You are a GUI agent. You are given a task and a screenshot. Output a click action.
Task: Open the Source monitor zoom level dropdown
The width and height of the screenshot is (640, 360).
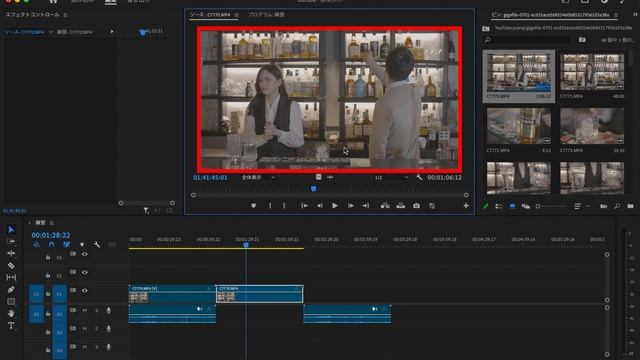click(x=258, y=178)
